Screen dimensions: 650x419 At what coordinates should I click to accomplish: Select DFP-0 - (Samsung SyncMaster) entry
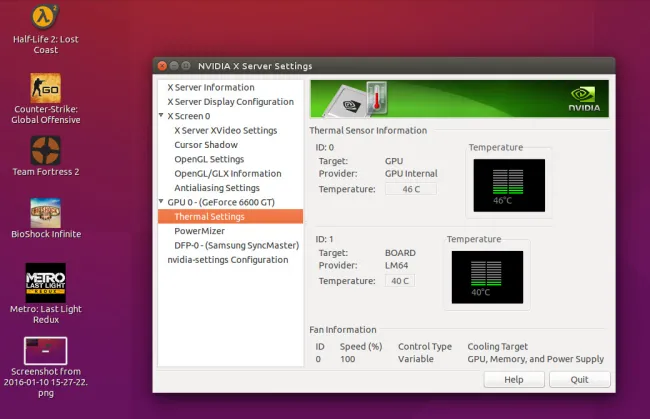click(x=236, y=245)
